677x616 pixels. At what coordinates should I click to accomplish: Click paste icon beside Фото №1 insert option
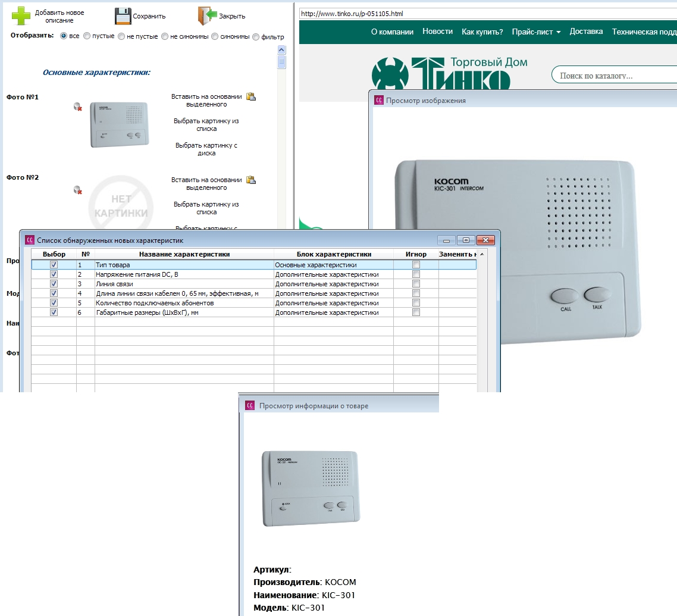(251, 97)
